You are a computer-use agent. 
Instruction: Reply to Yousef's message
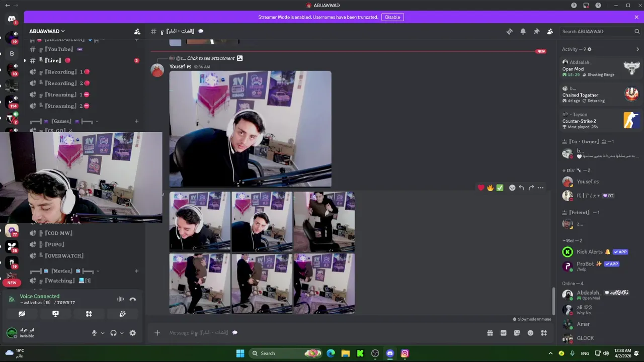coord(522,188)
